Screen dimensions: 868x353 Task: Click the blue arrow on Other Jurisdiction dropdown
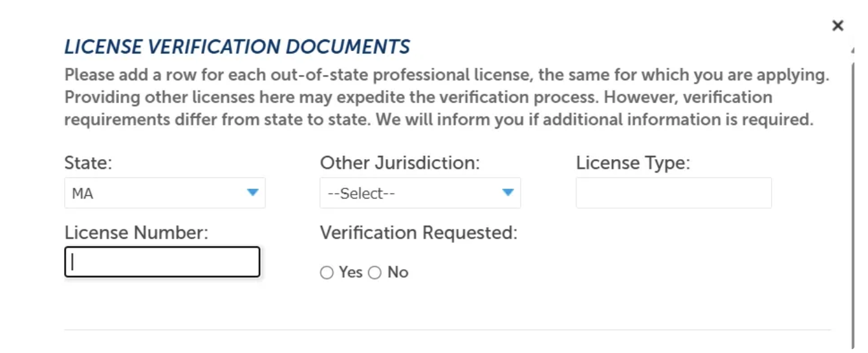coord(508,193)
